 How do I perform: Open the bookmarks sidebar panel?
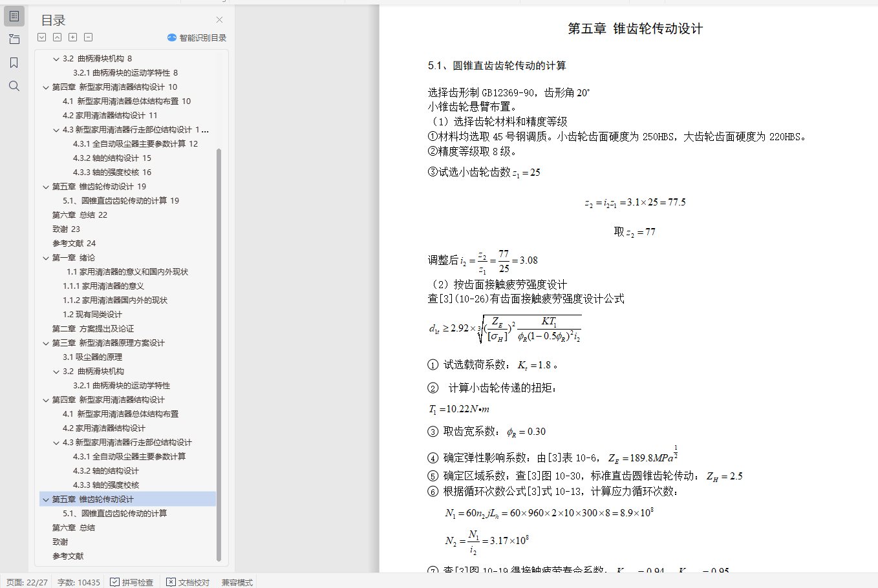click(x=14, y=63)
